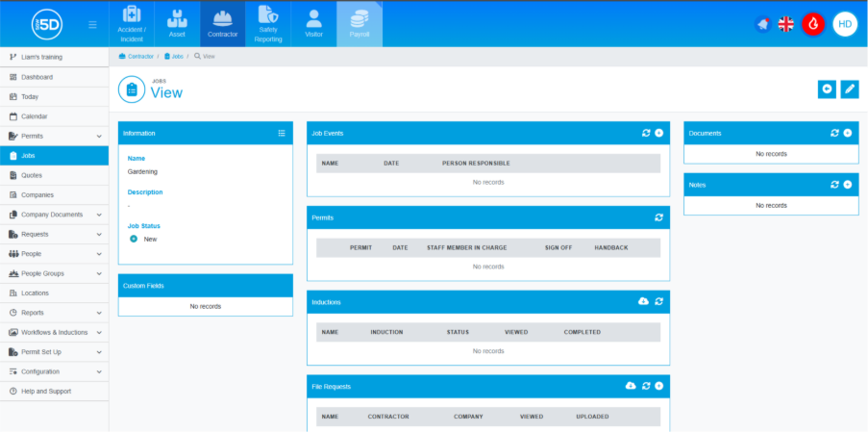
Task: Open Information panel list menu icon
Action: (x=282, y=133)
